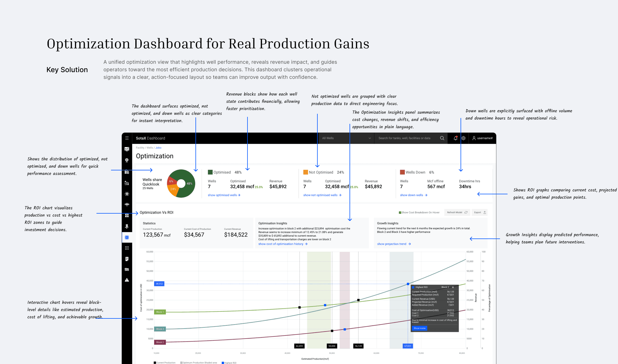The width and height of the screenshot is (618, 364).
Task: Toggle Show Cost Breakdown On Hover checkbox
Action: pyautogui.click(x=400, y=212)
